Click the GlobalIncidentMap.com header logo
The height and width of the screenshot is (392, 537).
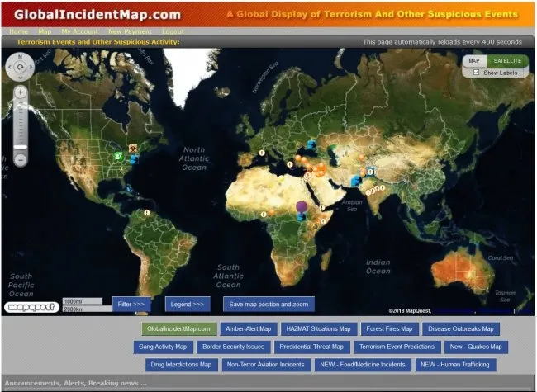97,14
